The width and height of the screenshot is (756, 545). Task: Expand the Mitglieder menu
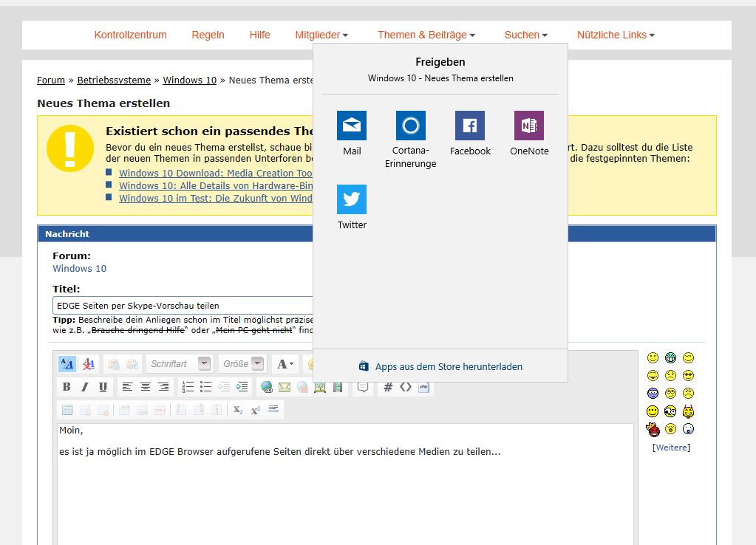click(321, 35)
